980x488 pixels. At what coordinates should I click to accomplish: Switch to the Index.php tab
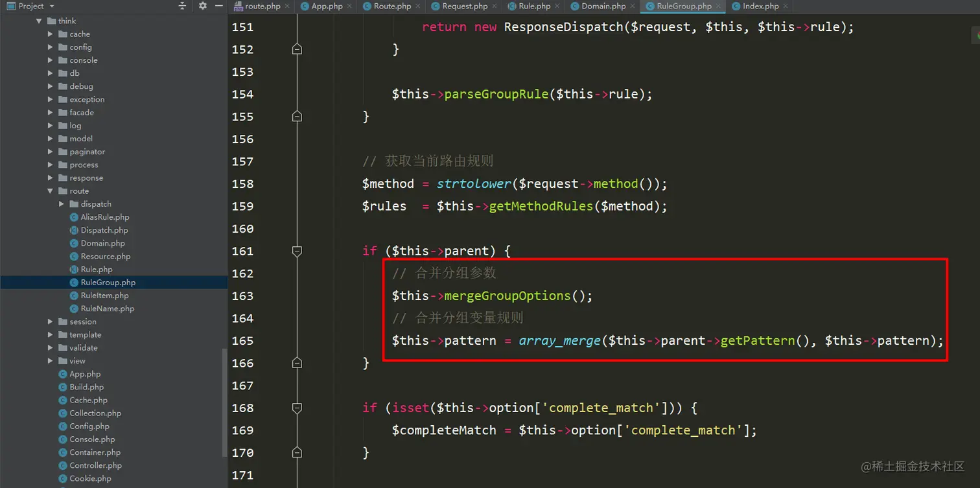tap(760, 6)
